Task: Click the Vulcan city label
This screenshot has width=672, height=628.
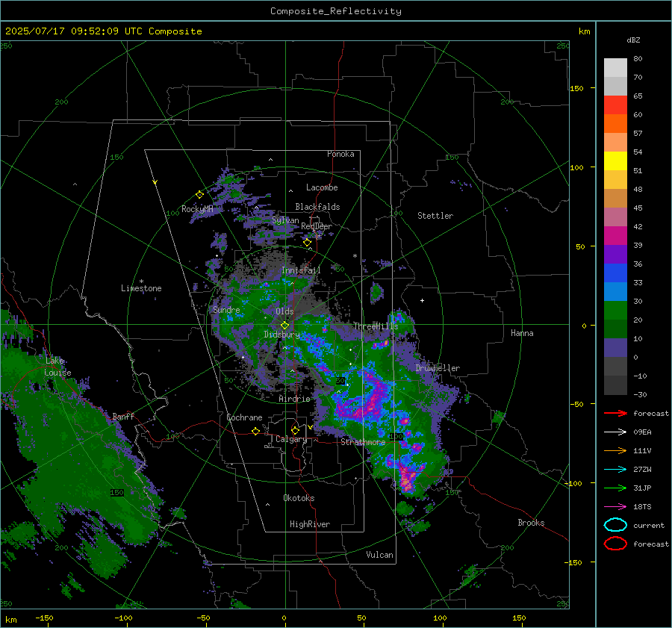Action: 379,555
